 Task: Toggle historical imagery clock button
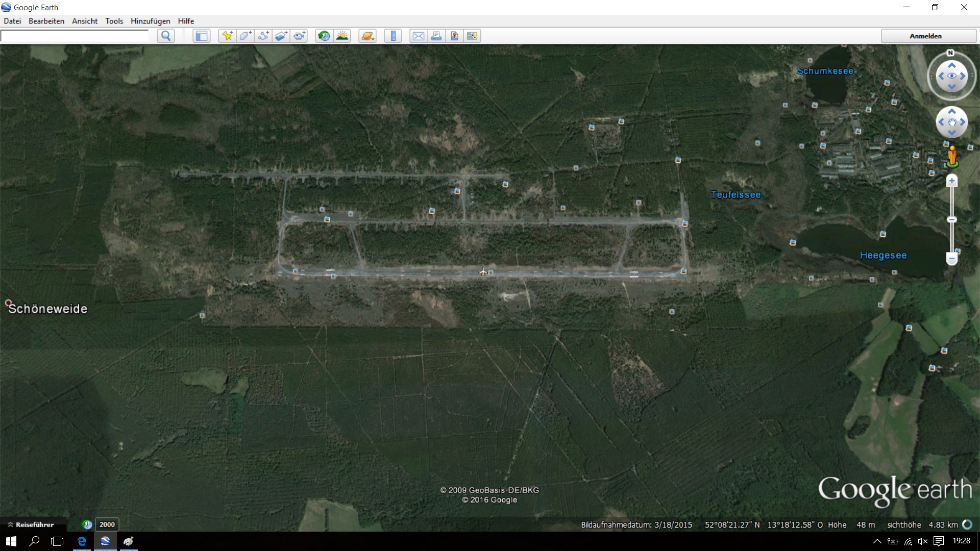[x=324, y=36]
